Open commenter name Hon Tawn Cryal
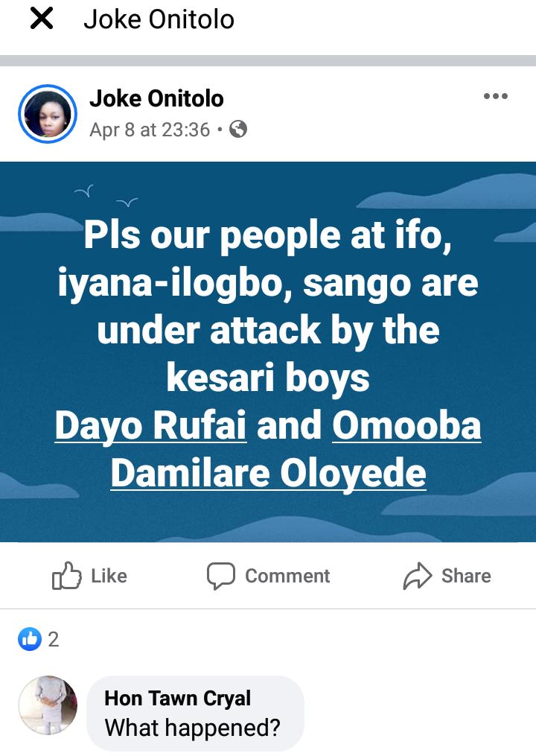Screen dimensions: 536x756 (x=177, y=698)
